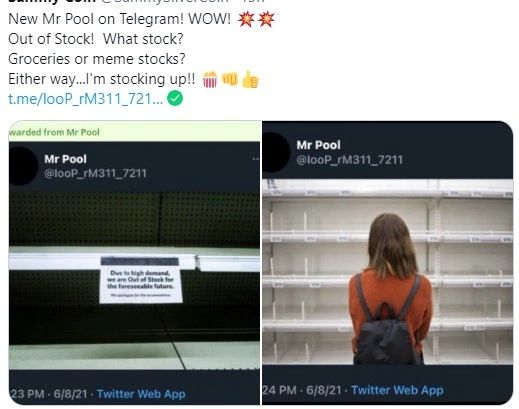Click the Mr Pool name in left screenshot
Screen dimensions: 519x409
pos(65,159)
